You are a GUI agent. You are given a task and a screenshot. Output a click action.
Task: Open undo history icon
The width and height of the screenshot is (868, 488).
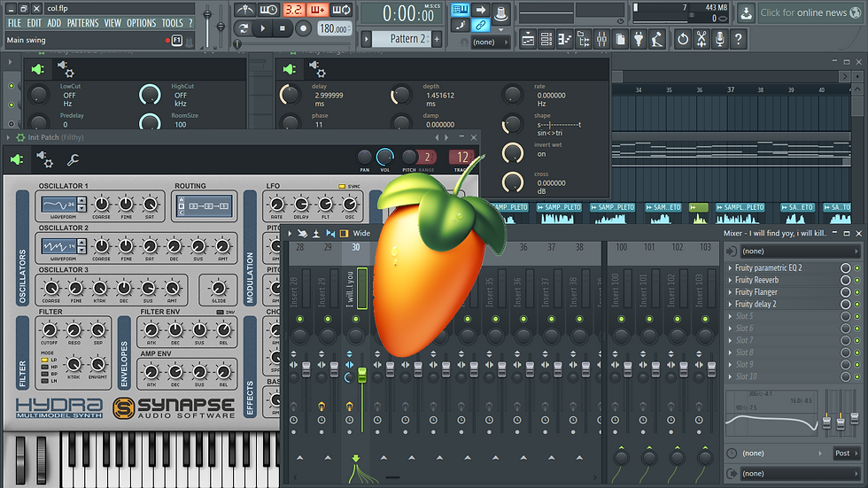pos(683,39)
